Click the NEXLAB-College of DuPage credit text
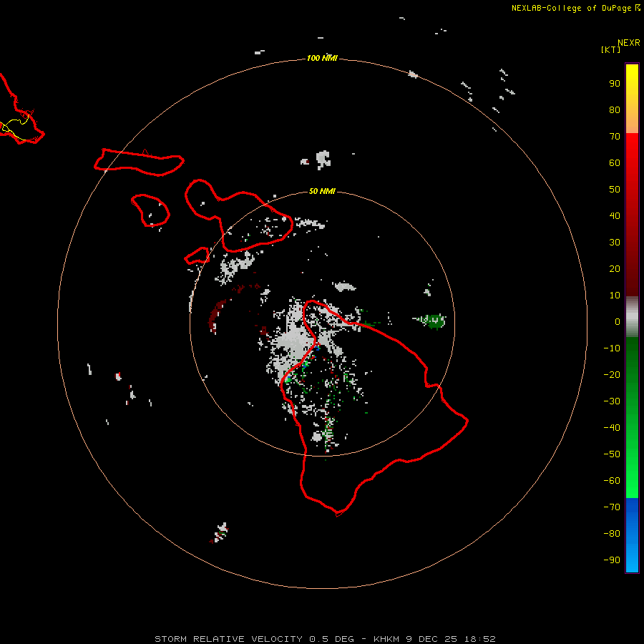644x644 pixels. pyautogui.click(x=571, y=8)
